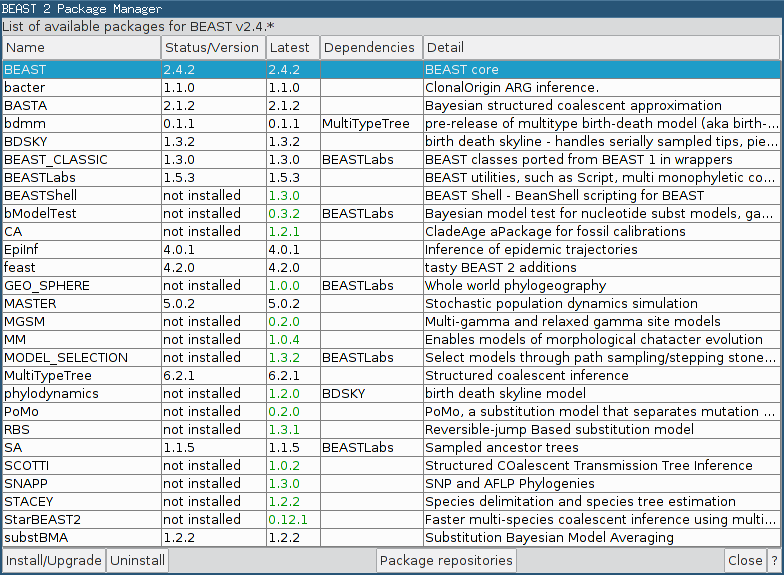The height and width of the screenshot is (575, 784).
Task: Click the Detail column header
Action: [602, 48]
